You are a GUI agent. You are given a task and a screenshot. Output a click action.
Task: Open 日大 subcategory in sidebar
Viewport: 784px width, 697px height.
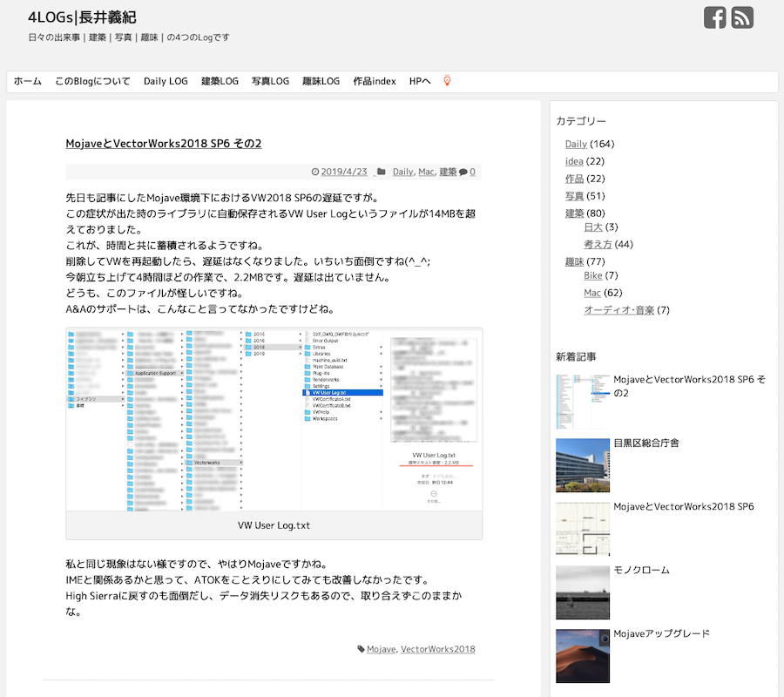click(593, 227)
